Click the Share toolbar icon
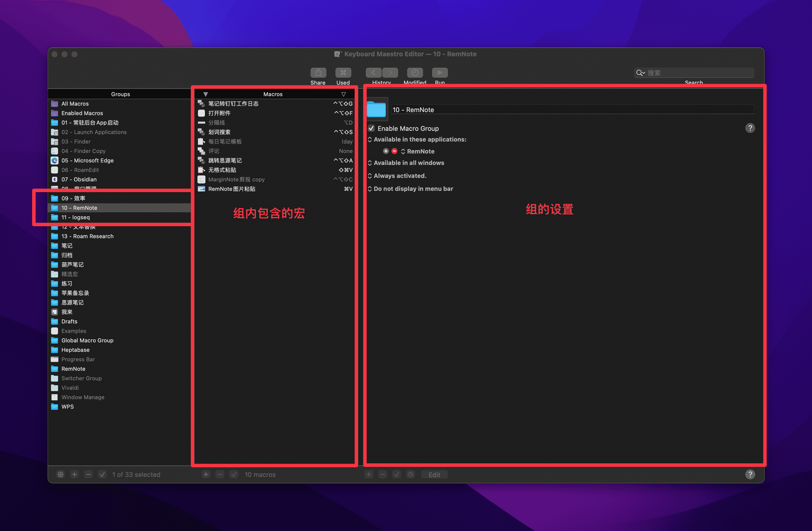Screen dimensions: 812x531 point(318,73)
